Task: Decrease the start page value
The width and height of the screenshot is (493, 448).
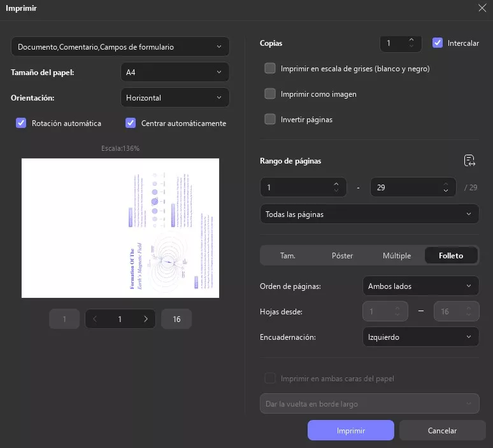Action: [x=336, y=190]
